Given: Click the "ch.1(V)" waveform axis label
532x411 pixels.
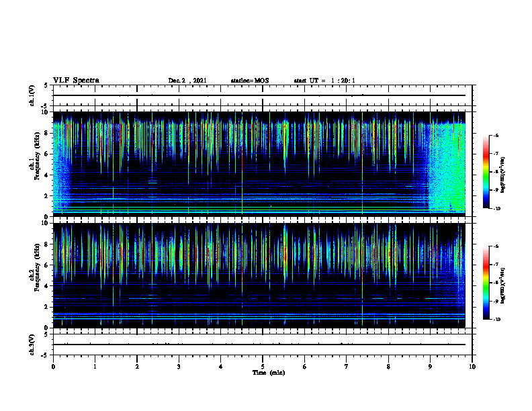Looking at the screenshot, I should pyautogui.click(x=32, y=95).
